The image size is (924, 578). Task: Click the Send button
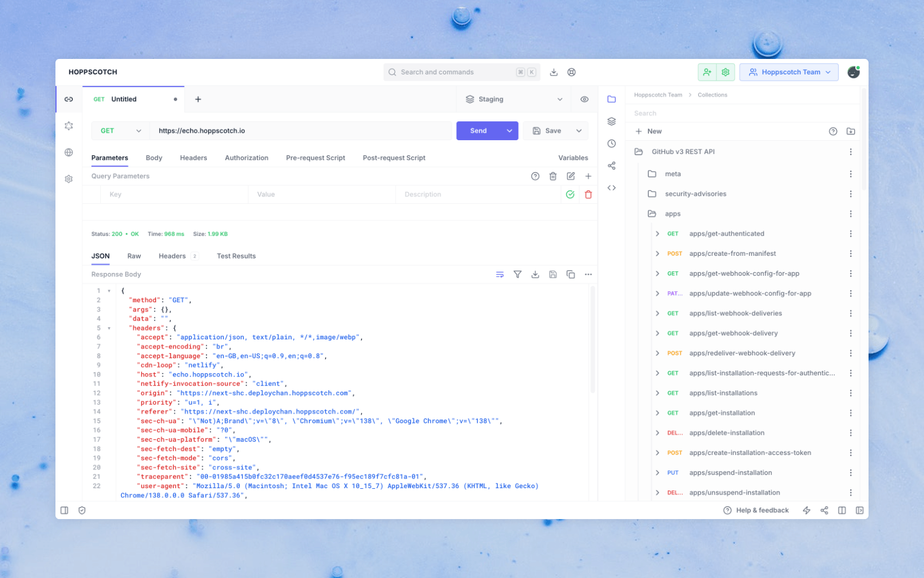(x=479, y=130)
